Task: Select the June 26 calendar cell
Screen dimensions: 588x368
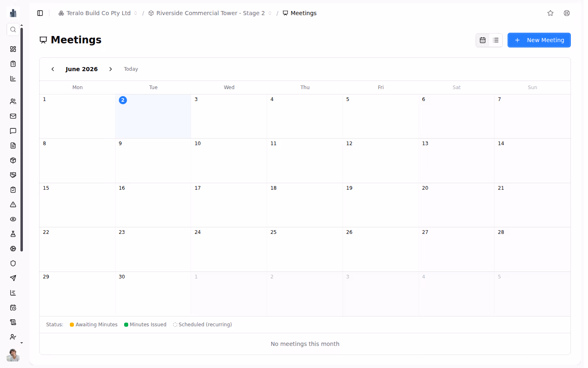Action: click(x=381, y=249)
